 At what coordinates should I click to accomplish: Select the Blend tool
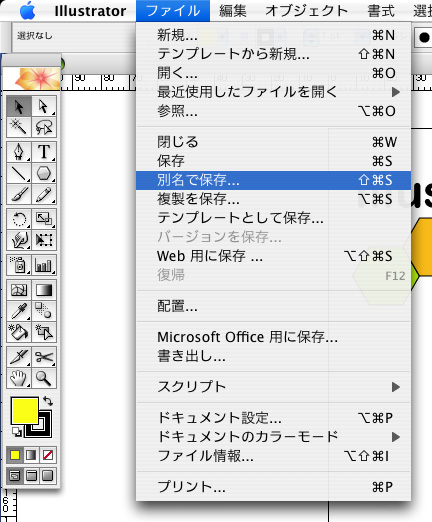click(44, 311)
